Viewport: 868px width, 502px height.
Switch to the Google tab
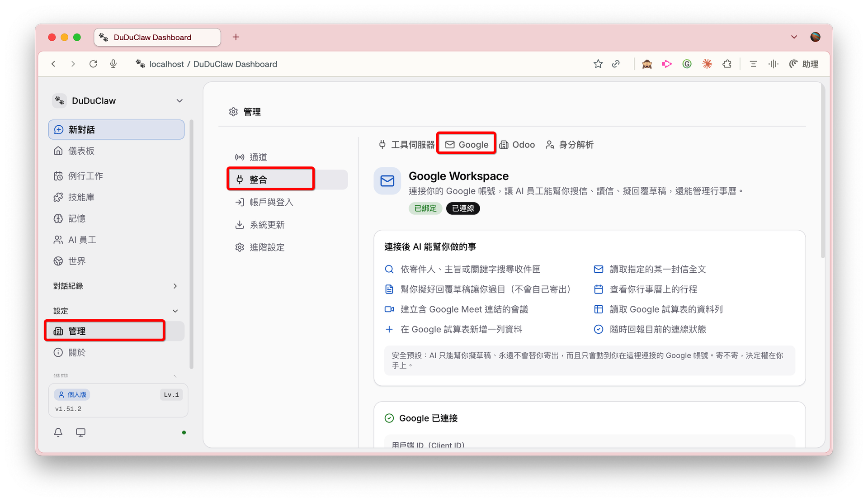coord(467,145)
